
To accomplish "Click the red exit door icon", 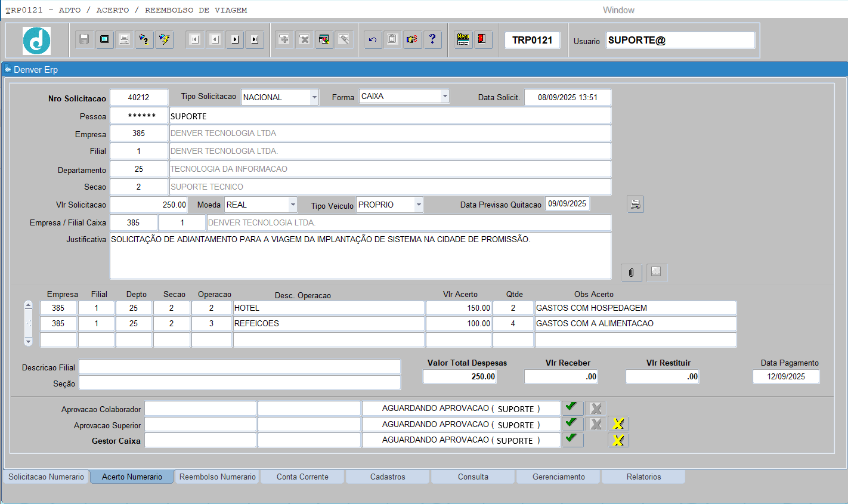I will coord(482,39).
